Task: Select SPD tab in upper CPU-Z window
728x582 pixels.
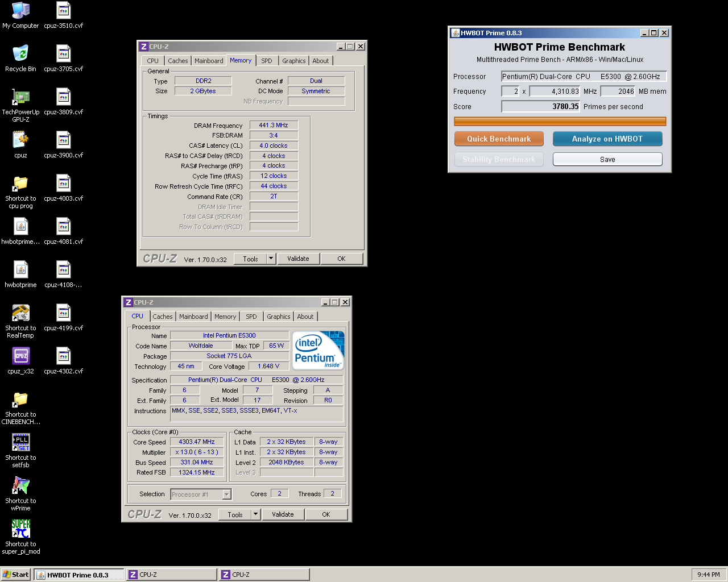Action: 266,61
